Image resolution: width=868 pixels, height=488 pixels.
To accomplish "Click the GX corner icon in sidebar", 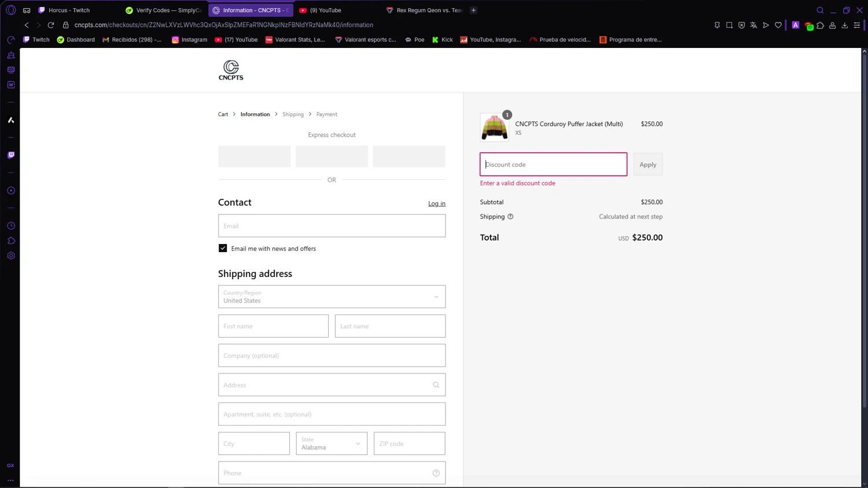I will [10, 465].
